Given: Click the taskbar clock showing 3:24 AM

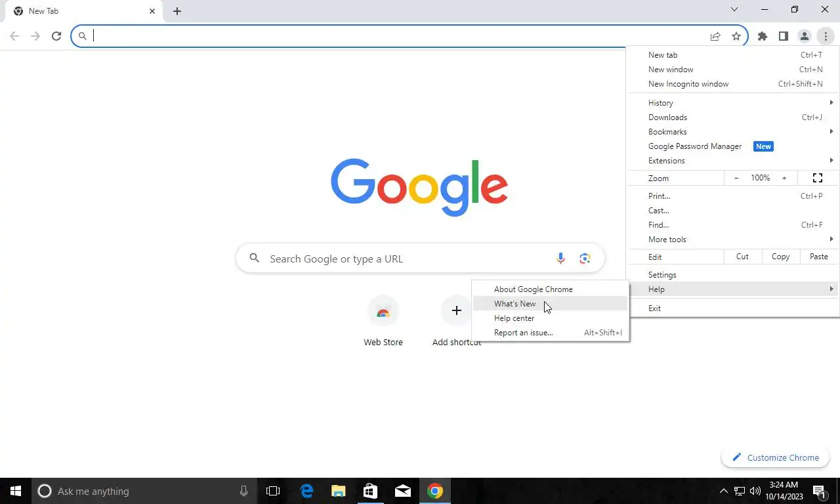Looking at the screenshot, I should 783,491.
